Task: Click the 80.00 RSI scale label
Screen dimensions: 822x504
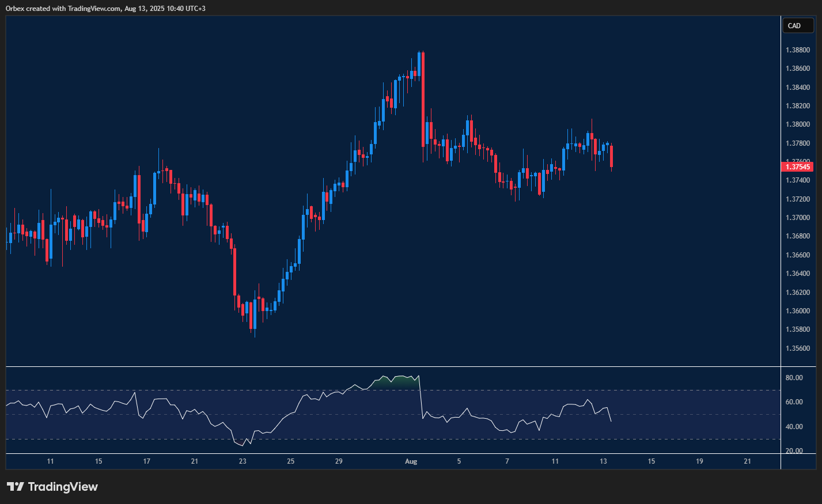Action: 794,378
